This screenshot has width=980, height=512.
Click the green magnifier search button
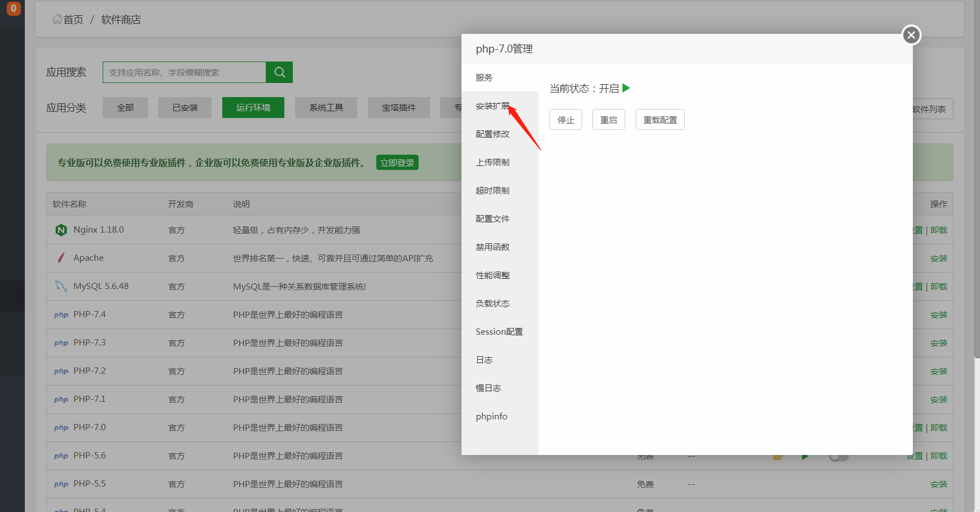[279, 72]
